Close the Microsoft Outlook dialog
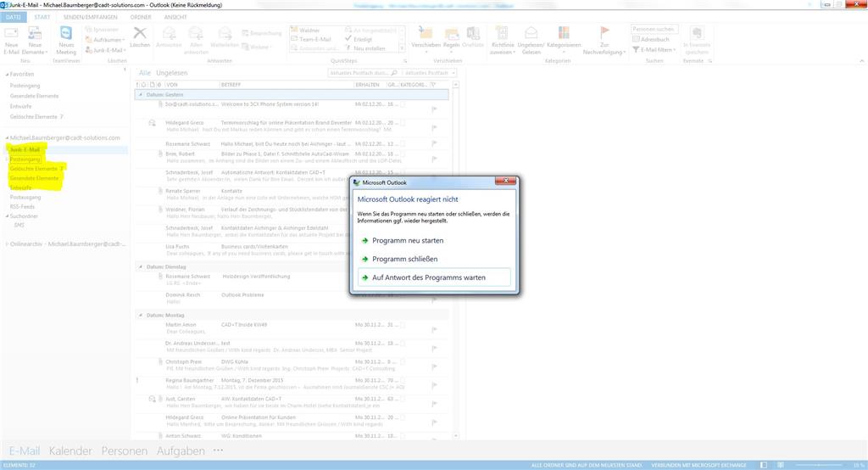This screenshot has width=868, height=470. [x=505, y=182]
